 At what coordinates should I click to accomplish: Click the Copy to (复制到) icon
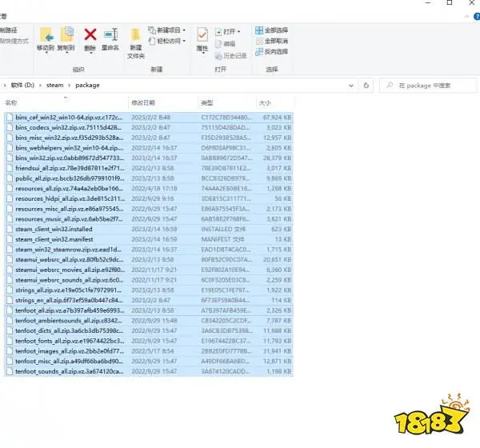click(66, 38)
